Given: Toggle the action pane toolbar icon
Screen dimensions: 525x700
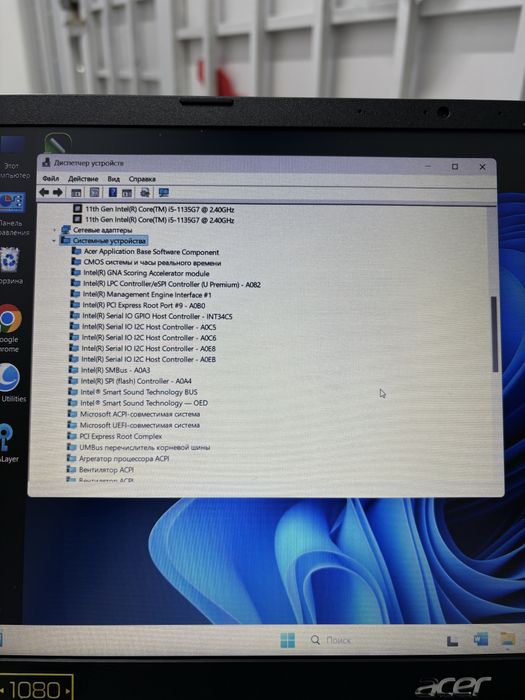Looking at the screenshot, I should click(127, 192).
